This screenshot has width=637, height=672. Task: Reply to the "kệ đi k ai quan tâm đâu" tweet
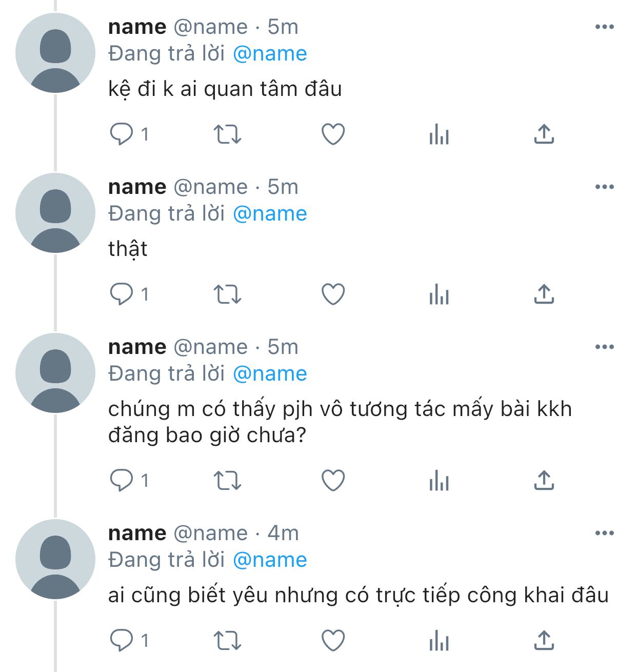pyautogui.click(x=122, y=134)
